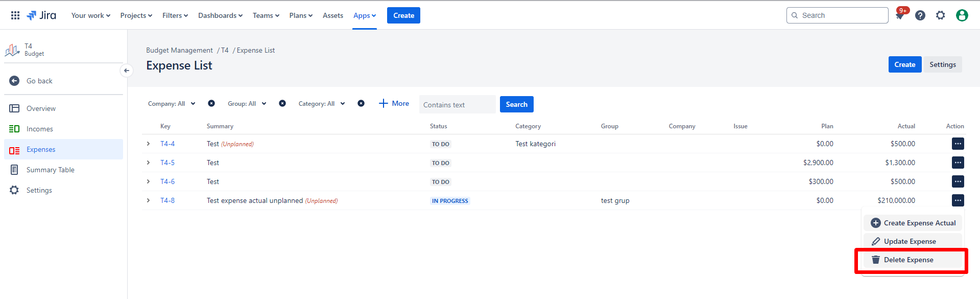Click the $210,000.00 actual amount
The width and height of the screenshot is (980, 299).
coord(896,200)
